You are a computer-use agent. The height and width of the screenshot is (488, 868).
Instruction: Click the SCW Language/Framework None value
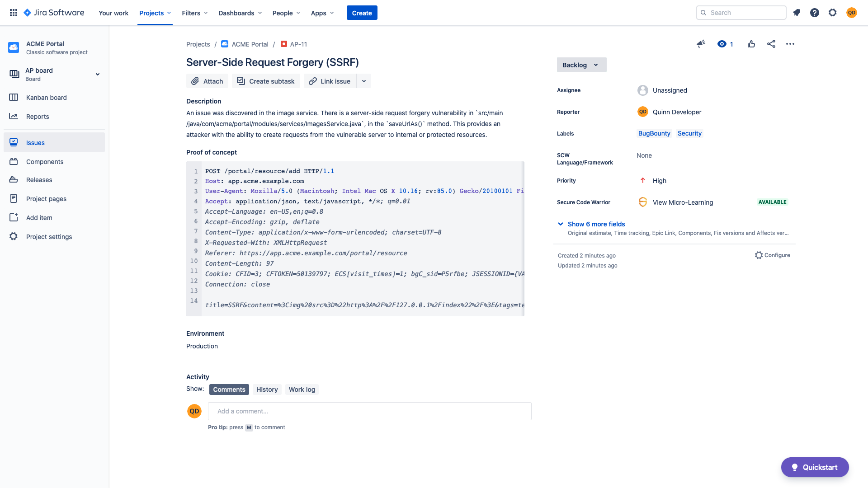(644, 155)
